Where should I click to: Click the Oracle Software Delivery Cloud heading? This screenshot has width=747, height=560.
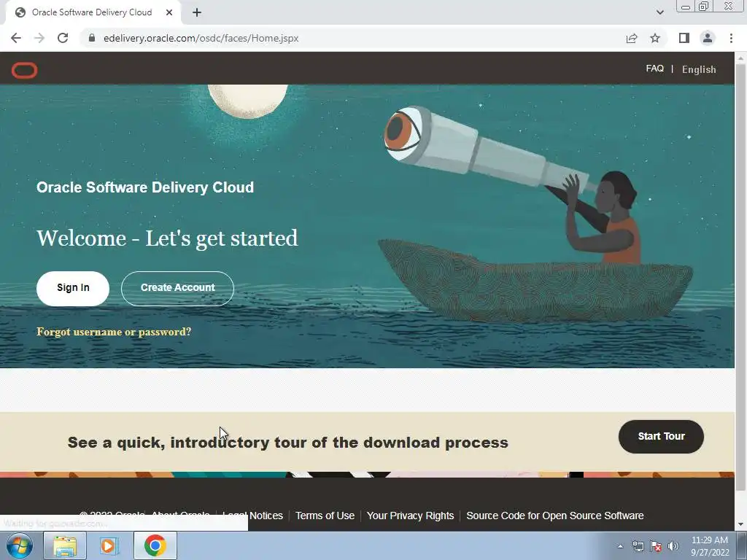[x=145, y=187]
